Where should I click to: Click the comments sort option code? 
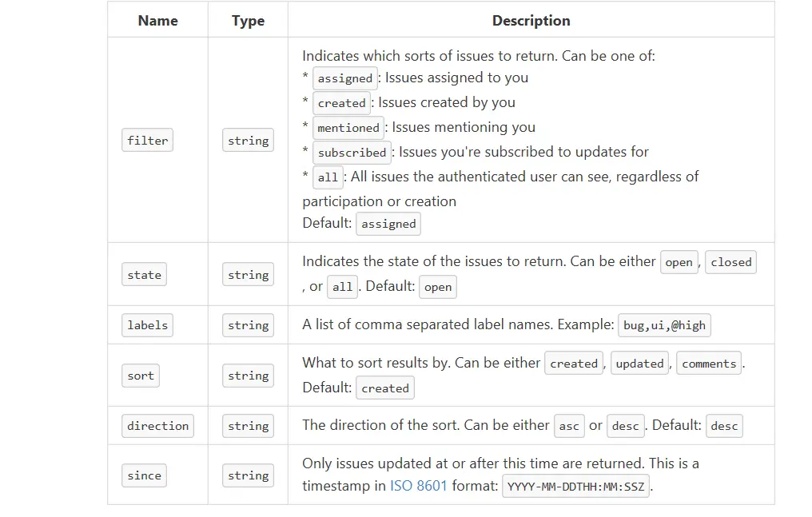click(709, 364)
